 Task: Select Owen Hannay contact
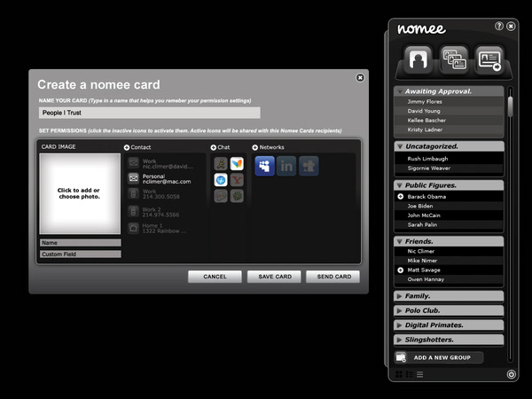(x=449, y=279)
